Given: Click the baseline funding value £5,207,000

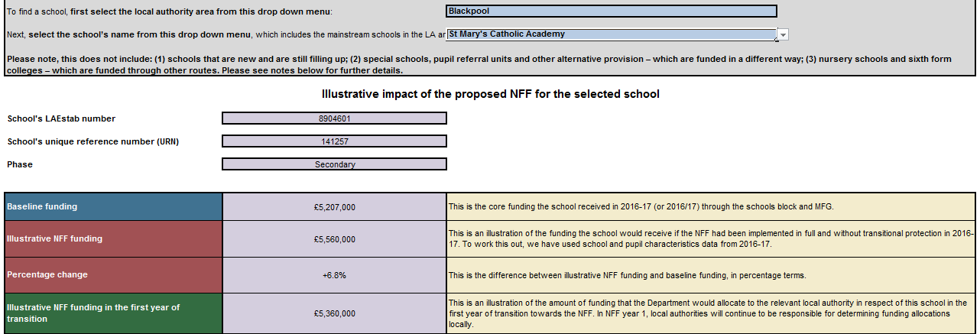Looking at the screenshot, I should point(334,207).
